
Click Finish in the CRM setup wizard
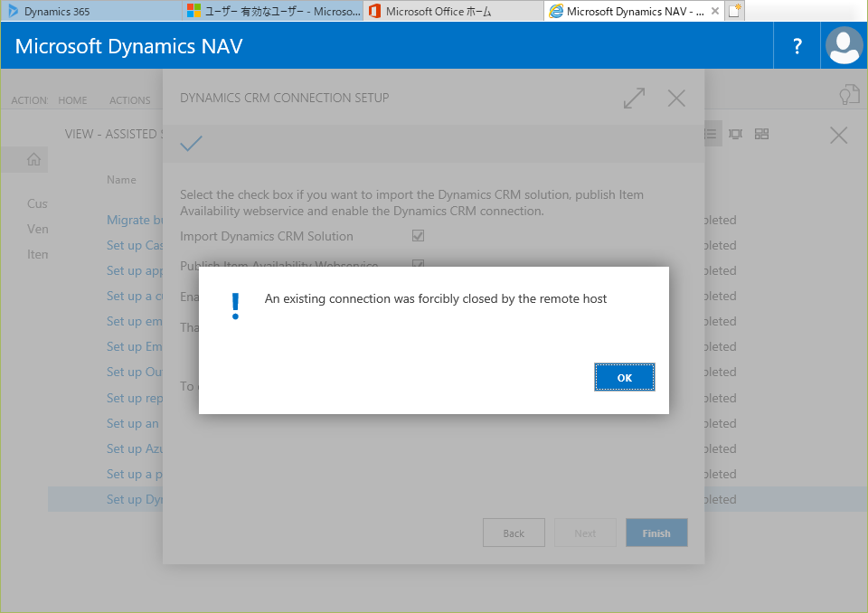coord(656,533)
